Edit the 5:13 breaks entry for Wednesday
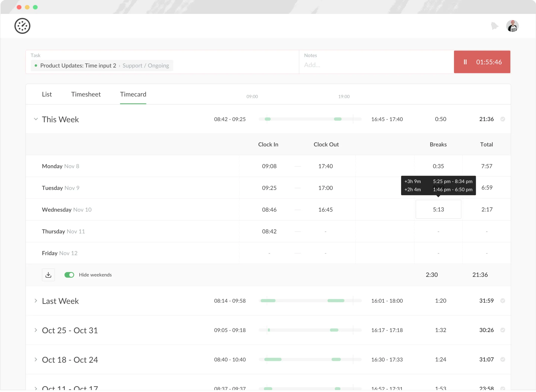This screenshot has width=536, height=392. pyautogui.click(x=438, y=209)
